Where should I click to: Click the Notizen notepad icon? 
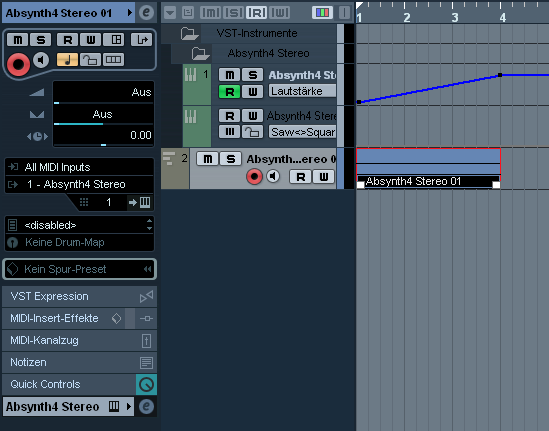[146, 363]
